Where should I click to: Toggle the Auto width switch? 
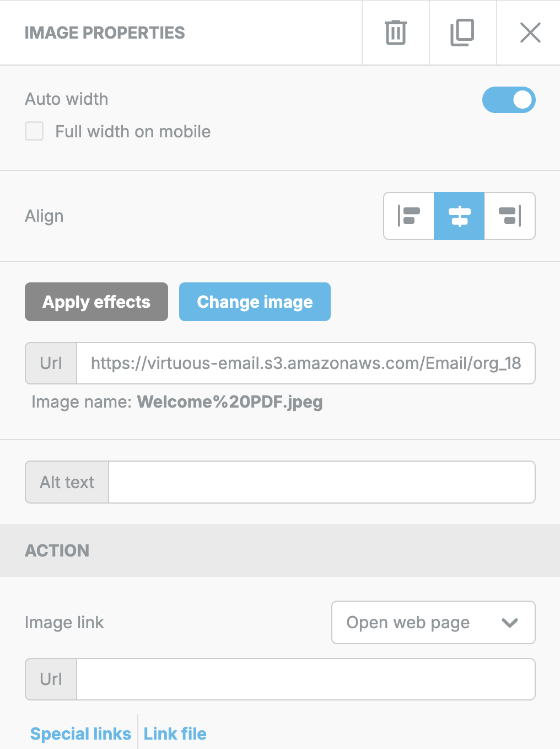tap(509, 100)
